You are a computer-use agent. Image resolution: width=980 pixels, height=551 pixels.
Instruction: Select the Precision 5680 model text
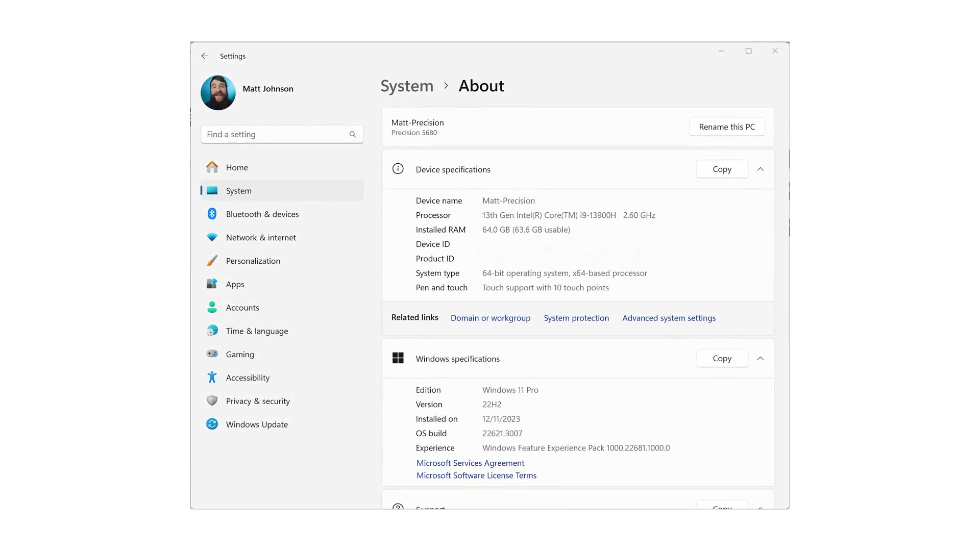click(x=414, y=133)
